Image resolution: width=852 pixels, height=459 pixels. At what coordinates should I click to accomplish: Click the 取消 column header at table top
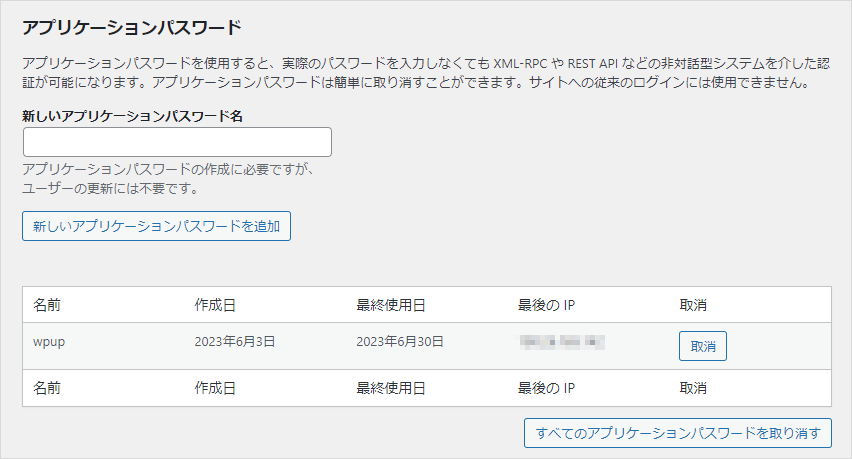coord(693,305)
